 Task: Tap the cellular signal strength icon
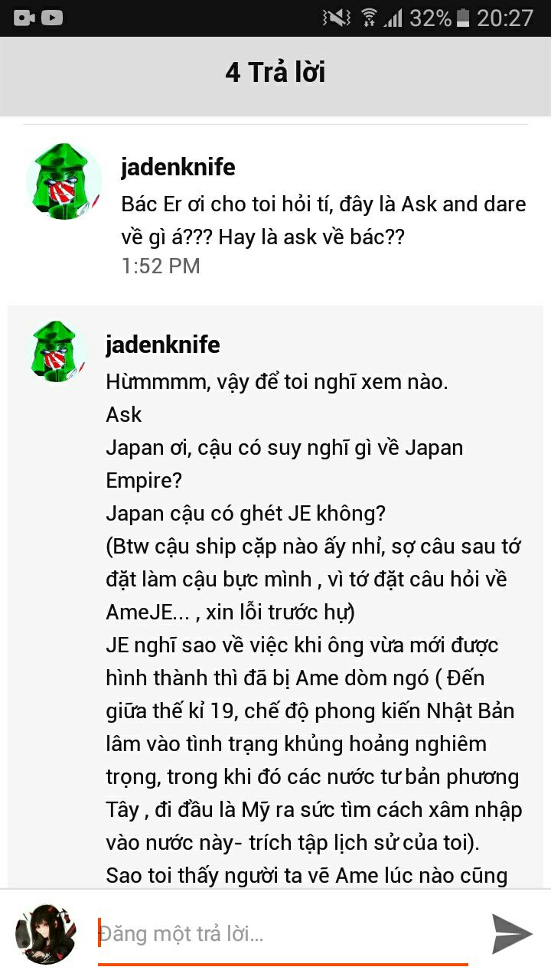click(x=393, y=17)
